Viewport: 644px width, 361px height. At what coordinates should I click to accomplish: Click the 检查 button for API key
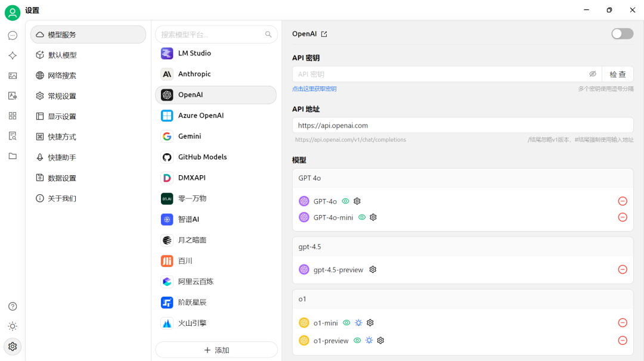617,74
